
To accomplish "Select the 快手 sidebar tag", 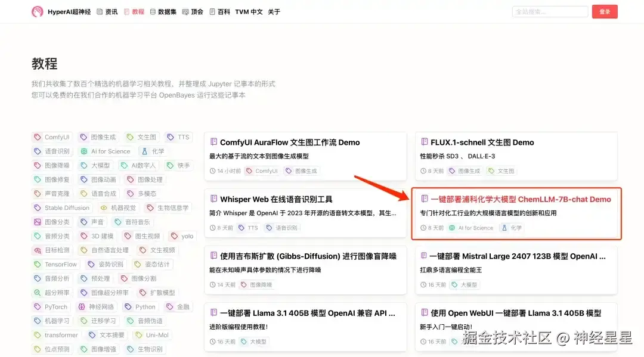I will tap(178, 165).
